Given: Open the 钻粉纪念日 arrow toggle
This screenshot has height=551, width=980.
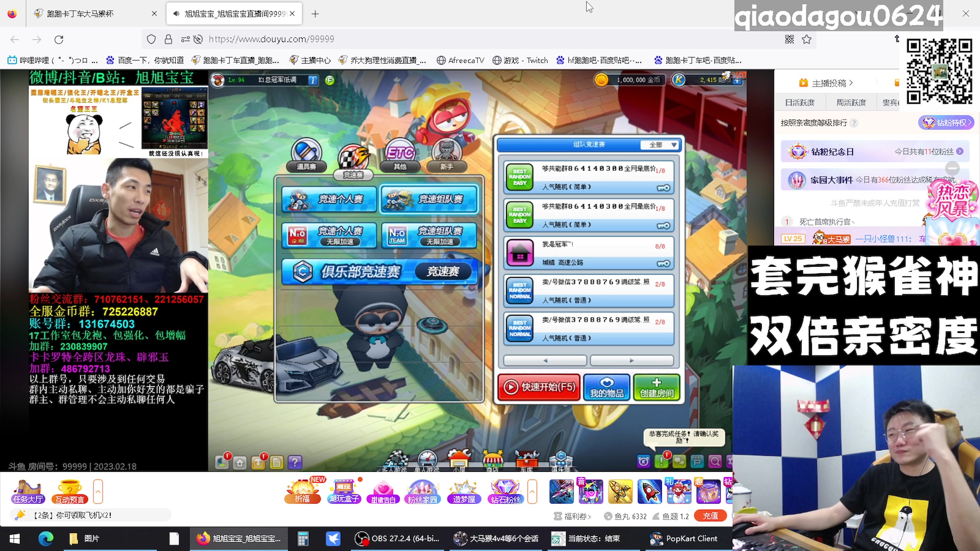Looking at the screenshot, I should [960, 152].
